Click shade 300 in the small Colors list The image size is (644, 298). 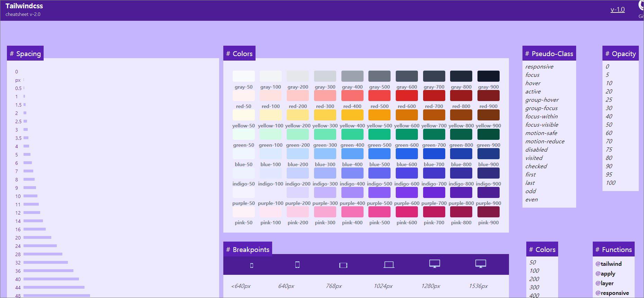point(534,287)
